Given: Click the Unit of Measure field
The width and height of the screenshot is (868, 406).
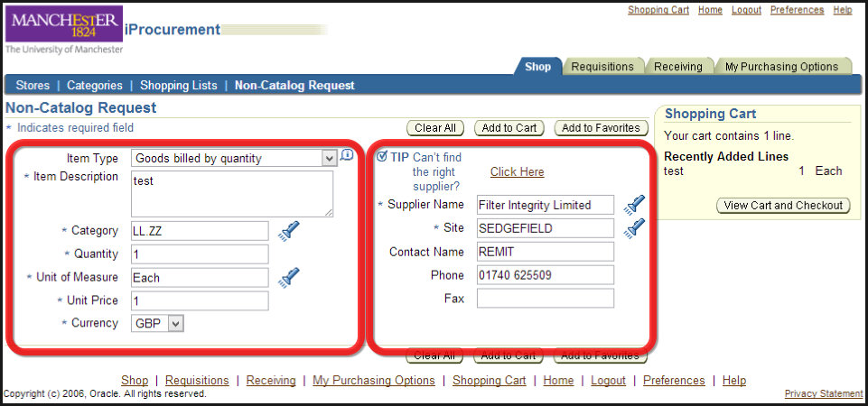Looking at the screenshot, I should (x=200, y=278).
